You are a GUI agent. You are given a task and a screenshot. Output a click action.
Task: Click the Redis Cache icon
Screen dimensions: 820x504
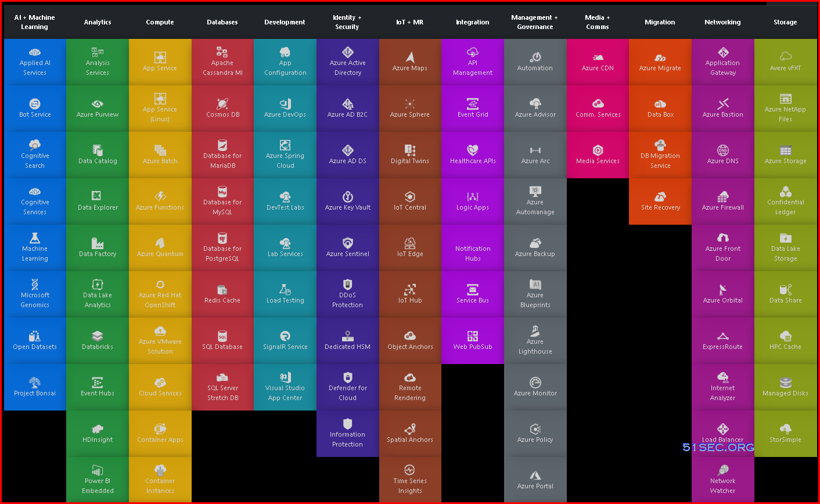pyautogui.click(x=222, y=290)
